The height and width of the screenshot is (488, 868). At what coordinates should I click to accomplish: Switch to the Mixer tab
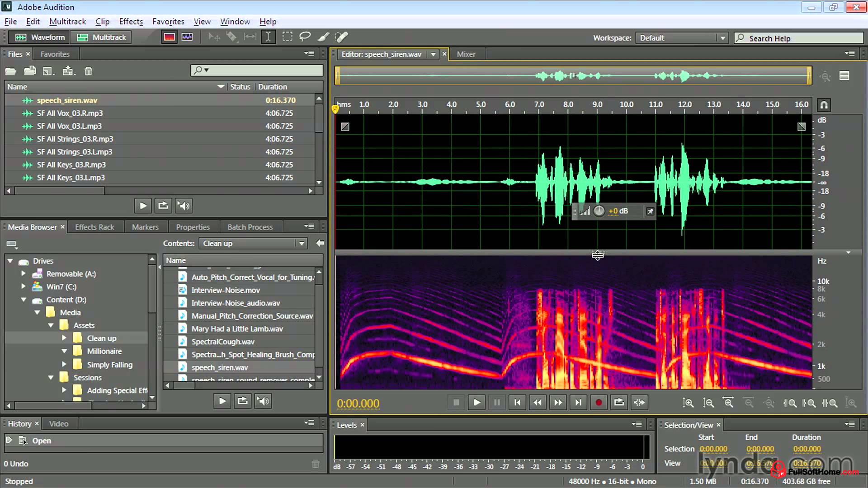[466, 54]
